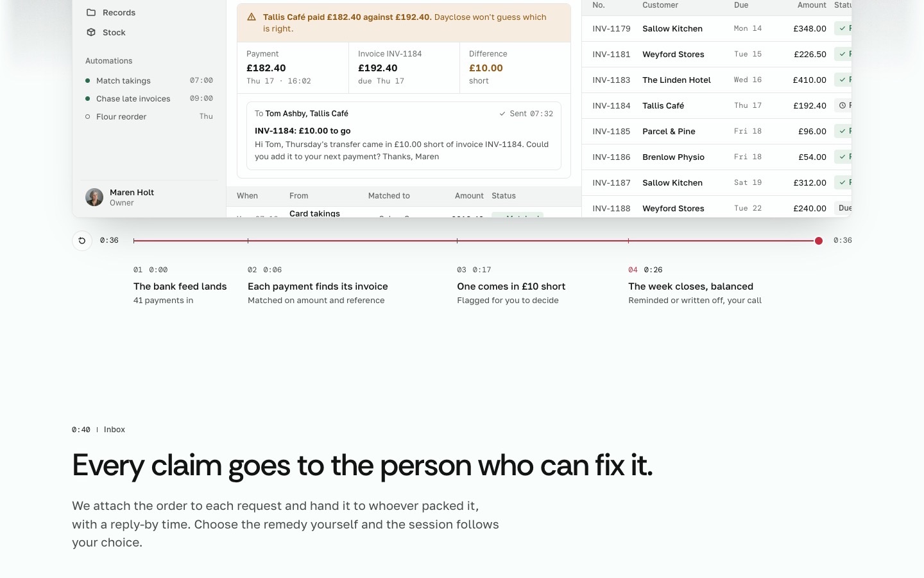The height and width of the screenshot is (578, 924).
Task: Select the Chase late invoices automation
Action: [149, 98]
